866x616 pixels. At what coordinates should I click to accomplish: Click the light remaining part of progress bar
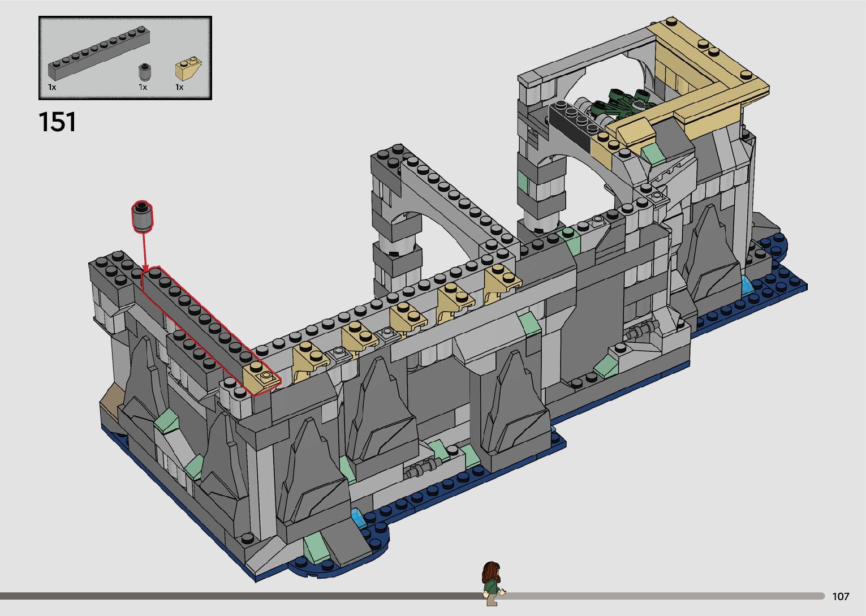[x=662, y=596]
